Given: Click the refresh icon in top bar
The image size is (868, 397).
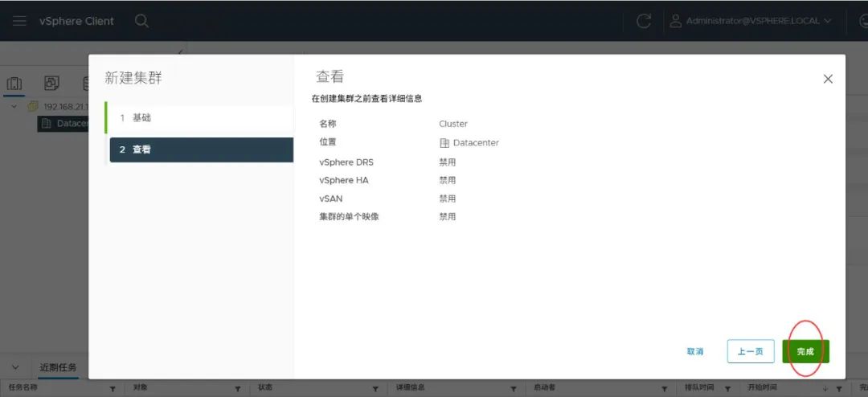Looking at the screenshot, I should tap(643, 21).
